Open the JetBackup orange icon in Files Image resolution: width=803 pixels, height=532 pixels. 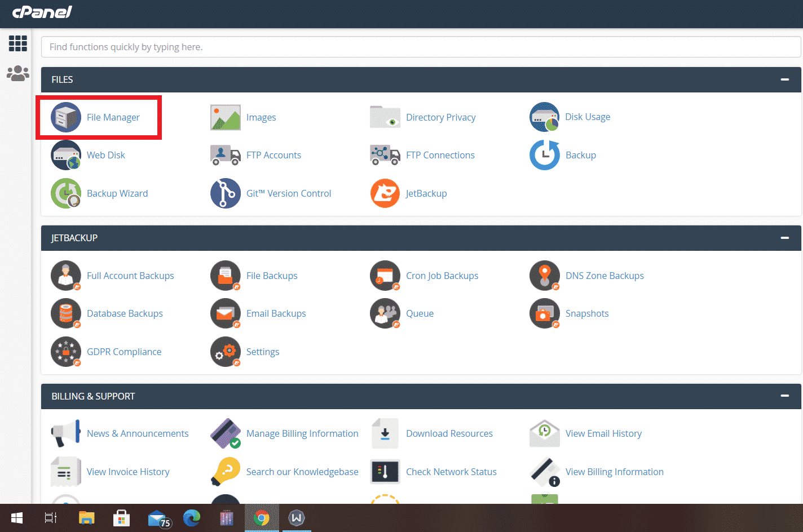pyautogui.click(x=385, y=193)
